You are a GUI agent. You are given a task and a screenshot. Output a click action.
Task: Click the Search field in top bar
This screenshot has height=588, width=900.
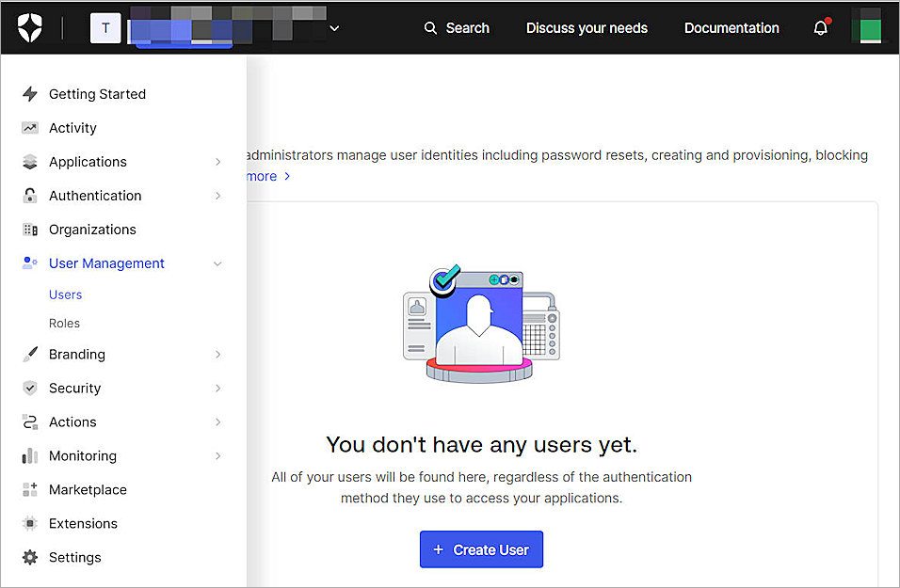click(457, 27)
